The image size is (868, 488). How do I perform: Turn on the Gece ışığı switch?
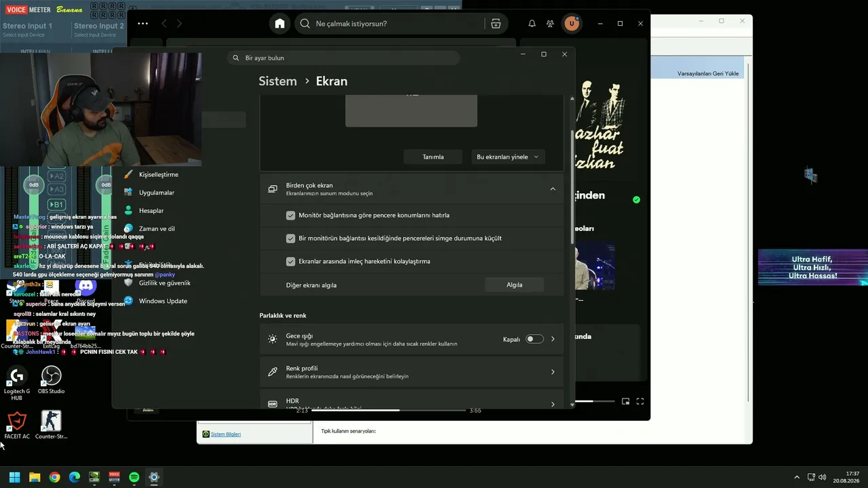pyautogui.click(x=534, y=339)
